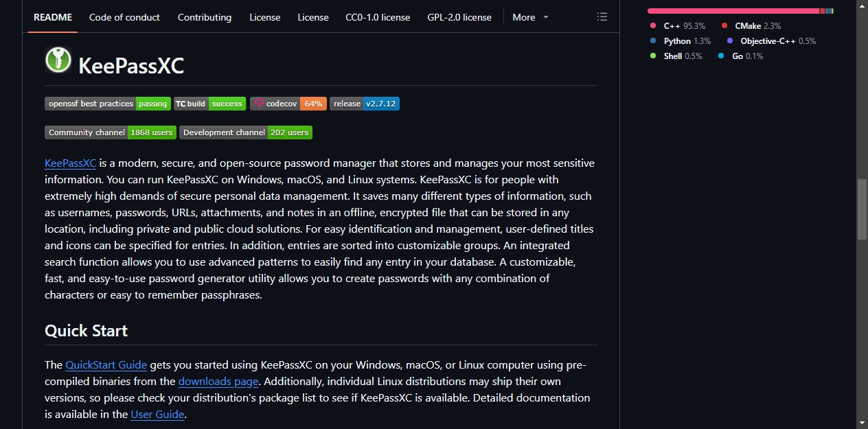Click the codecov 64% badge
Viewport: 868px width, 429px height.
point(288,104)
